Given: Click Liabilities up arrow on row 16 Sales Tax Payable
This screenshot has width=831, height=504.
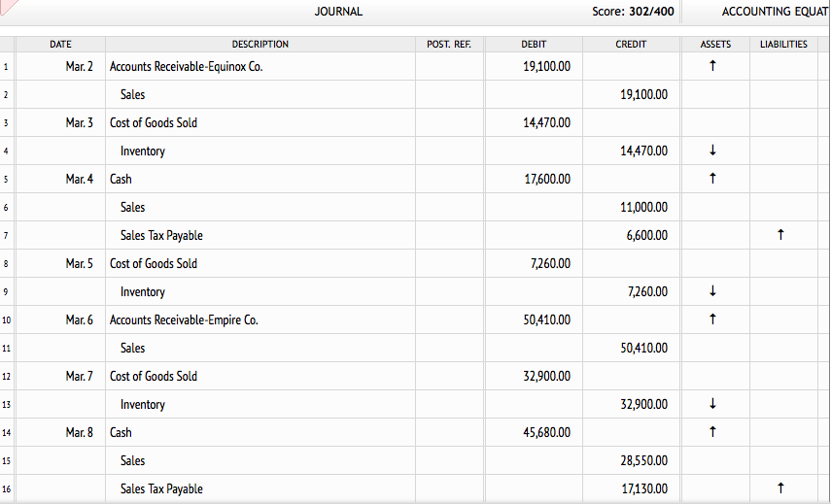Looking at the screenshot, I should (780, 488).
